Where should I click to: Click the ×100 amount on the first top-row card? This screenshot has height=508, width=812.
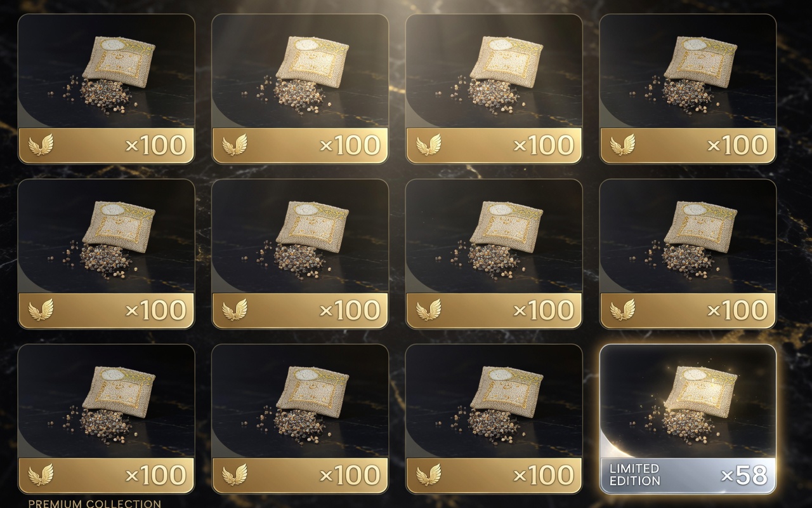pyautogui.click(x=155, y=145)
